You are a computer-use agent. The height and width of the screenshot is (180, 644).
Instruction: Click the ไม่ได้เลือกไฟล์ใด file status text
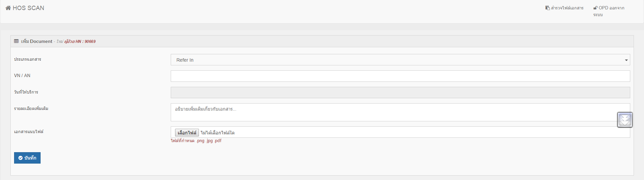[218, 133]
